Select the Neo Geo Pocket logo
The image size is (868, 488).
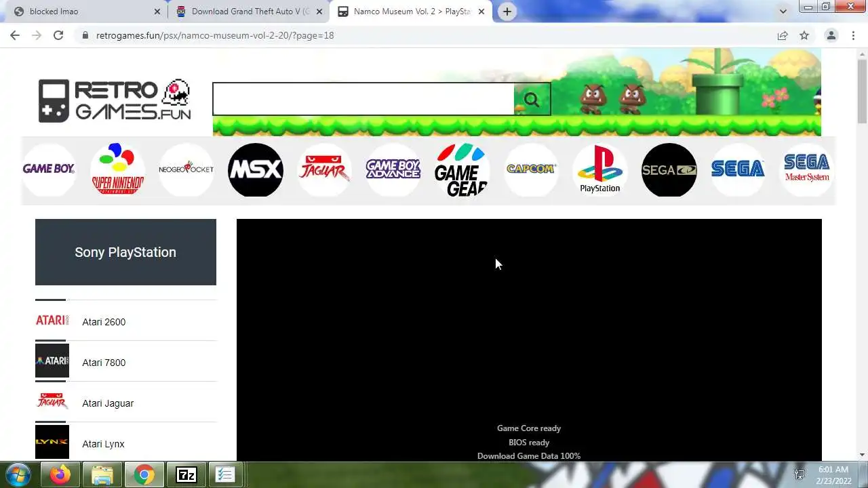[186, 169]
